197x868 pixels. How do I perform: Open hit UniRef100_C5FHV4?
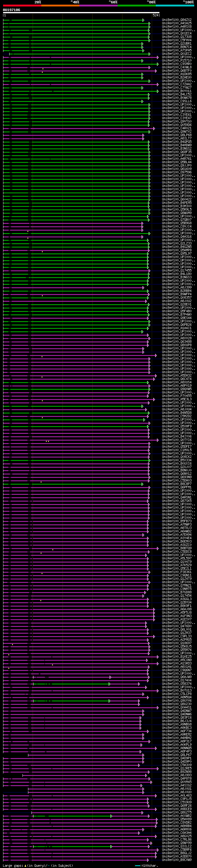pos(177,40)
